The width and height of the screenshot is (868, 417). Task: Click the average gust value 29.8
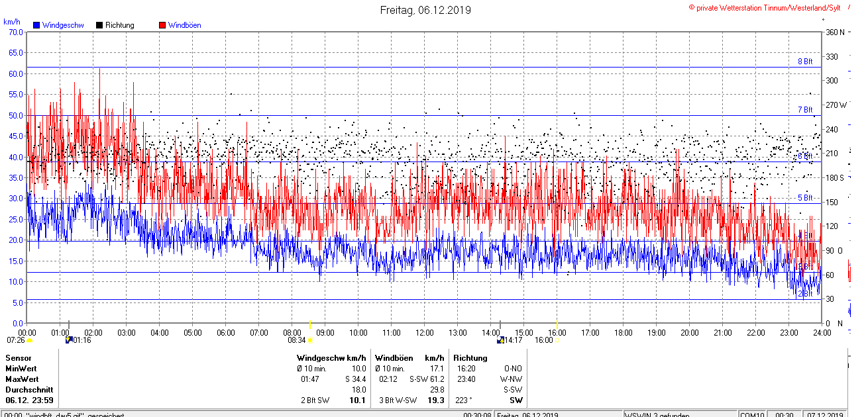(x=437, y=390)
